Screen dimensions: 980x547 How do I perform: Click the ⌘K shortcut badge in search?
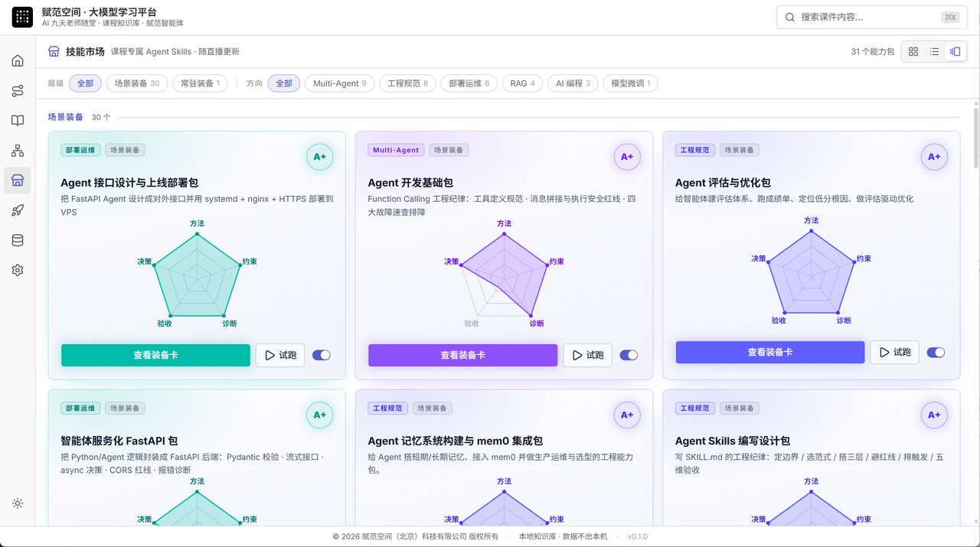pyautogui.click(x=950, y=17)
